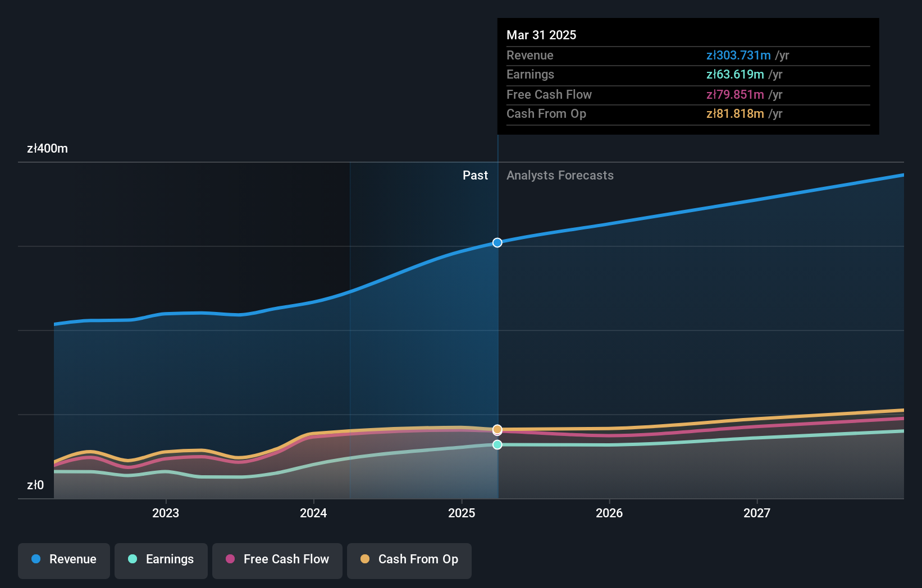Click the zł63.619m earnings value

735,75
